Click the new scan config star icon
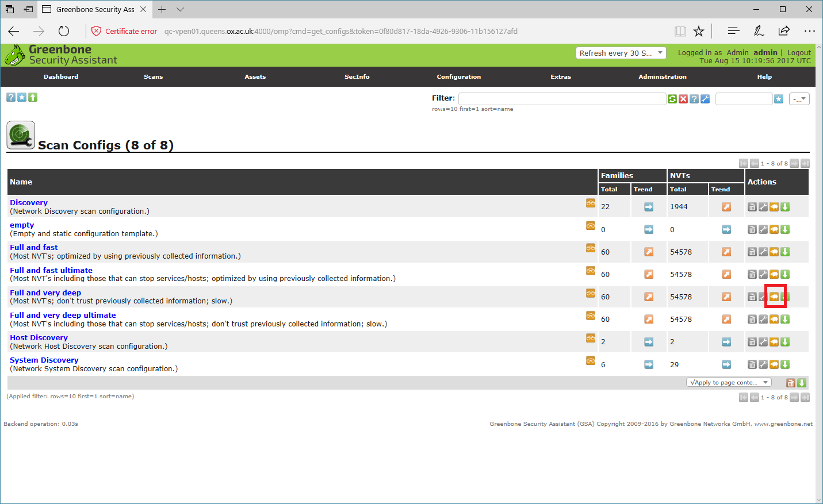The width and height of the screenshot is (823, 504). [x=22, y=97]
